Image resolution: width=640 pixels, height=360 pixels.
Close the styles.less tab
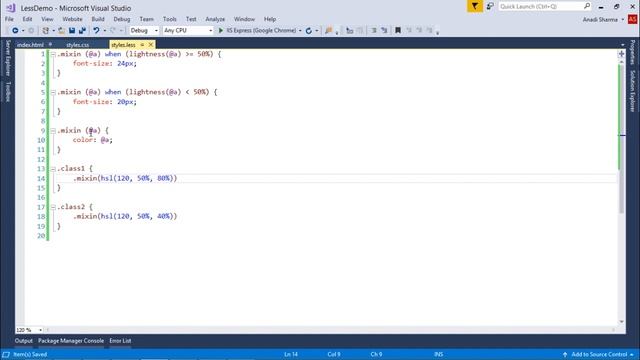point(151,44)
